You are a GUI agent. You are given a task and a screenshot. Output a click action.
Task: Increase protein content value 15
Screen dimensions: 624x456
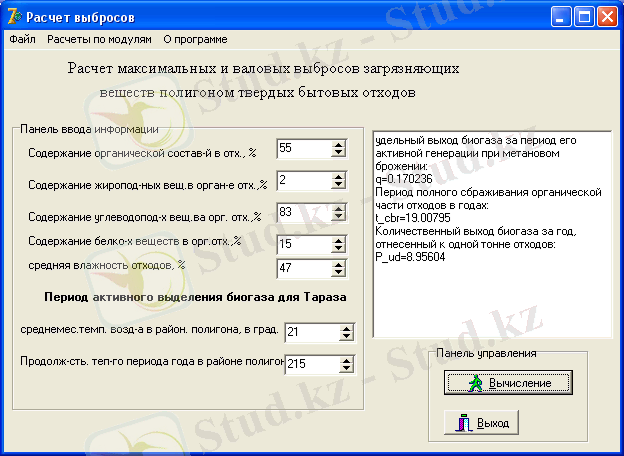pos(339,240)
